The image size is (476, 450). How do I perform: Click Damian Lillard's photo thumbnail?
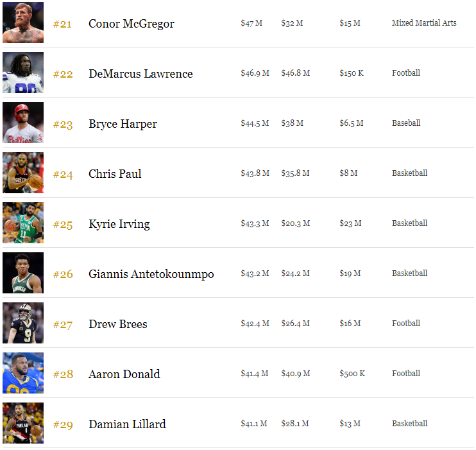coord(23,423)
